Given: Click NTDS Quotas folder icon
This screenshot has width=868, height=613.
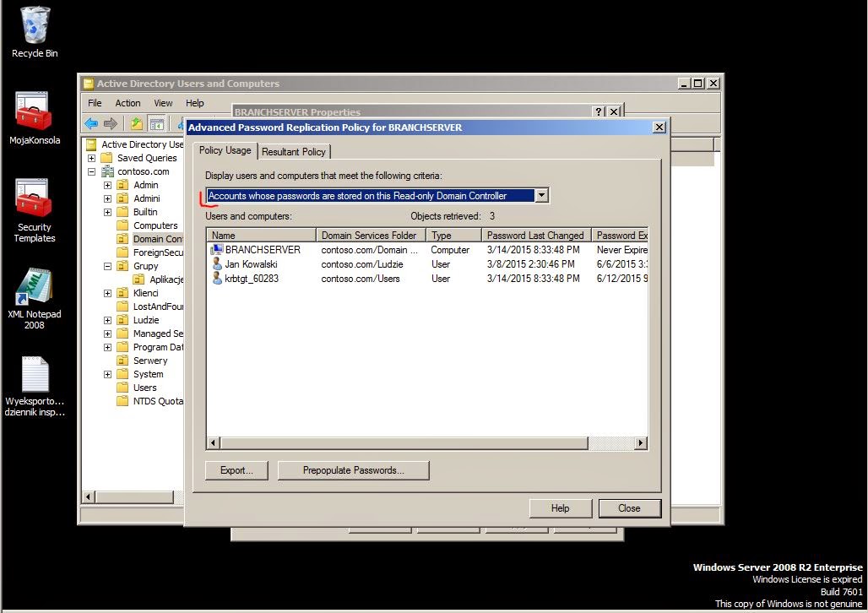Looking at the screenshot, I should [x=122, y=401].
